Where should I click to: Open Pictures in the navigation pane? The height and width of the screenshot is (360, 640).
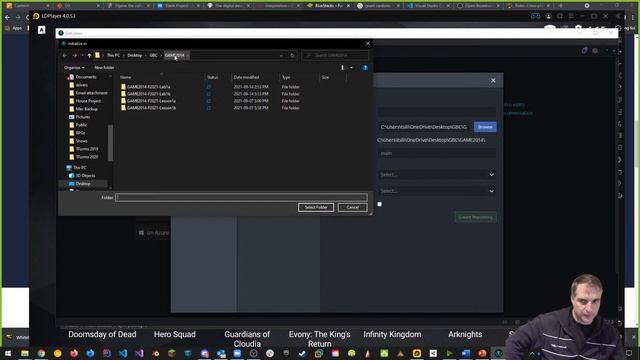(83, 117)
